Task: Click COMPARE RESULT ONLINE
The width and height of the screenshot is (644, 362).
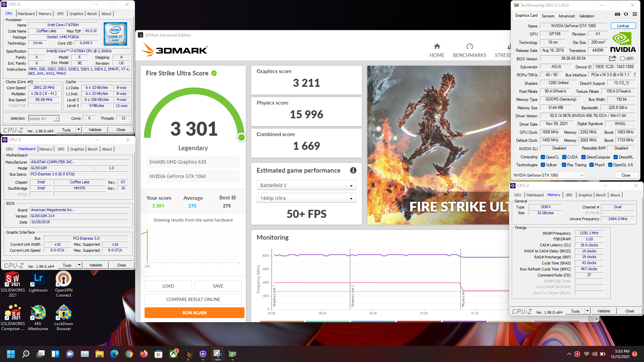Action: (x=193, y=299)
